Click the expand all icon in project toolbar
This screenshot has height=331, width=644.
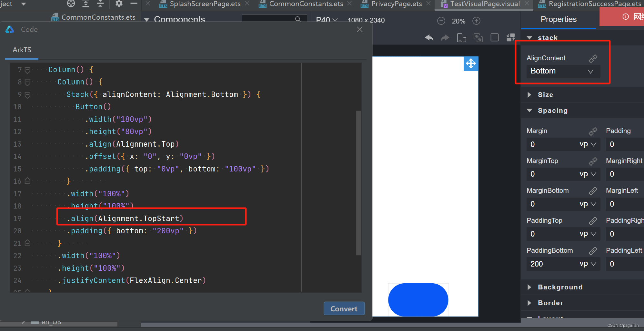click(86, 4)
